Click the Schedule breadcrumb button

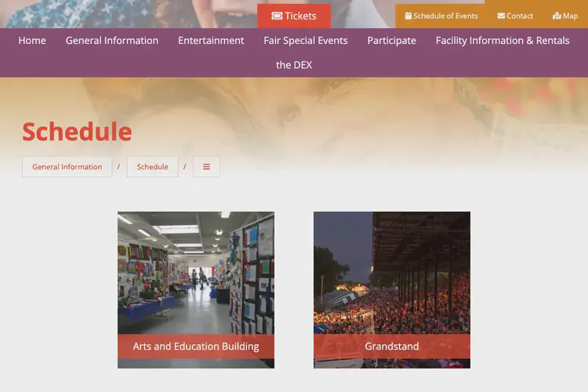click(152, 167)
